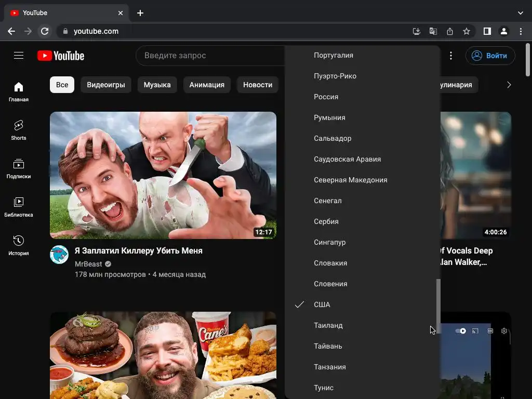This screenshot has width=532, height=399.
Task: Open Библиотека library in sidebar
Action: point(19,207)
